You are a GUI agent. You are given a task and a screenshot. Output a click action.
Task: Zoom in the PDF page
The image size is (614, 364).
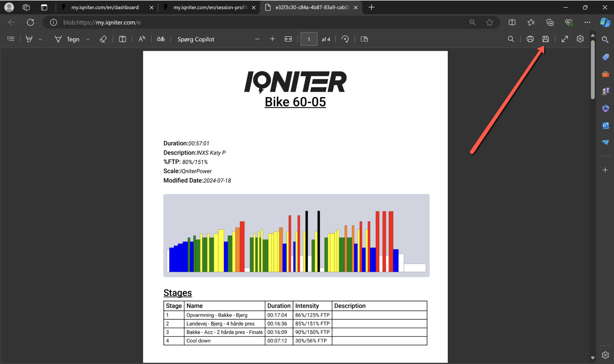[272, 39]
